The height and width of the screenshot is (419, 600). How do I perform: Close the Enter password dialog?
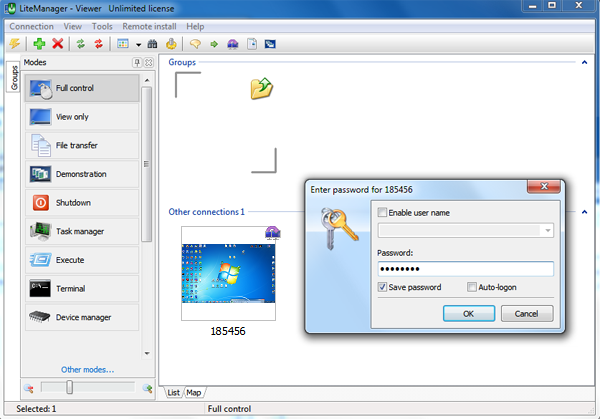tap(544, 186)
